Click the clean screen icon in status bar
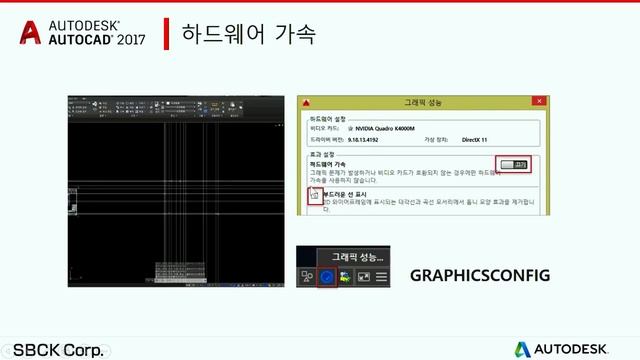Screen dimensions: 640x360 click(x=363, y=277)
